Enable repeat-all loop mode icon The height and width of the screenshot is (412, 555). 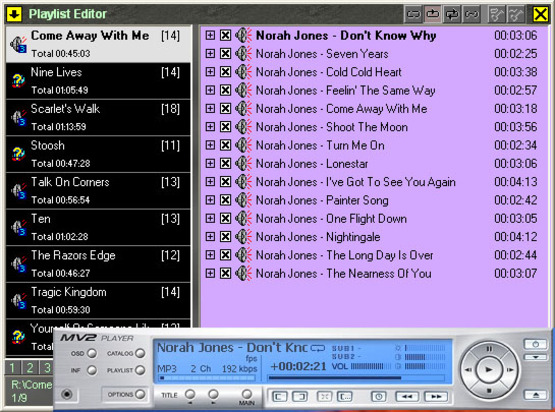click(452, 14)
